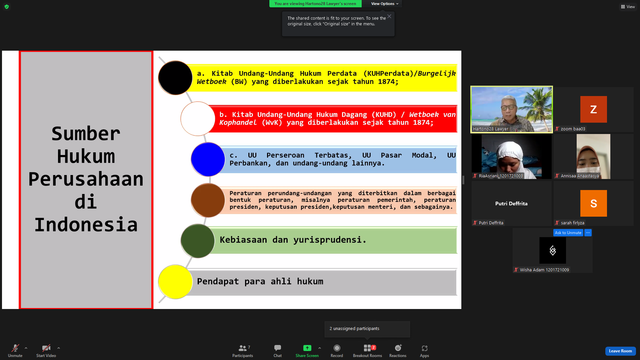Click the blue circle on the slide

(208, 159)
